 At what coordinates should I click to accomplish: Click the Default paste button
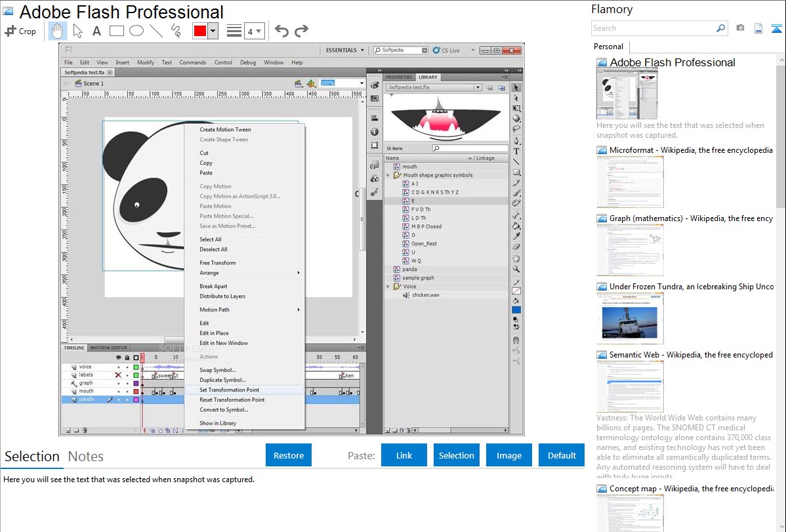point(562,455)
